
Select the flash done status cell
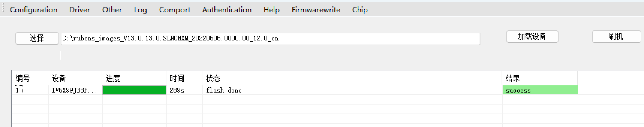(224, 90)
